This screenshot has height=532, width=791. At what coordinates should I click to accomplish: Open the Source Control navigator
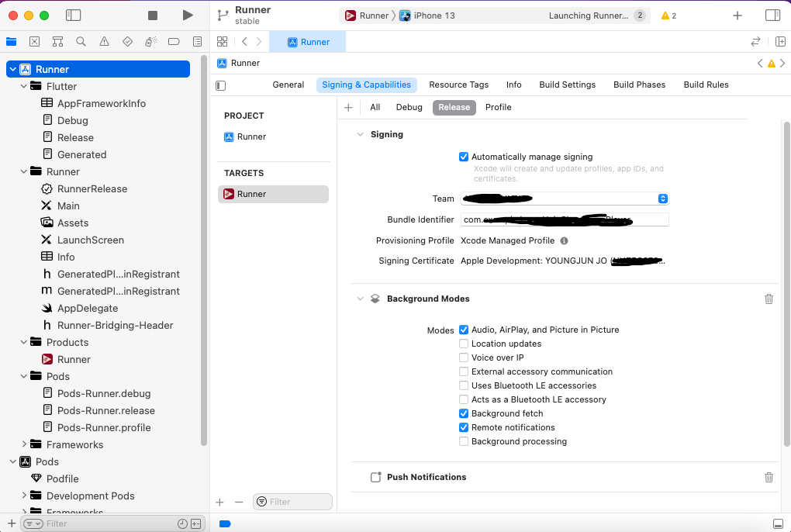[34, 41]
